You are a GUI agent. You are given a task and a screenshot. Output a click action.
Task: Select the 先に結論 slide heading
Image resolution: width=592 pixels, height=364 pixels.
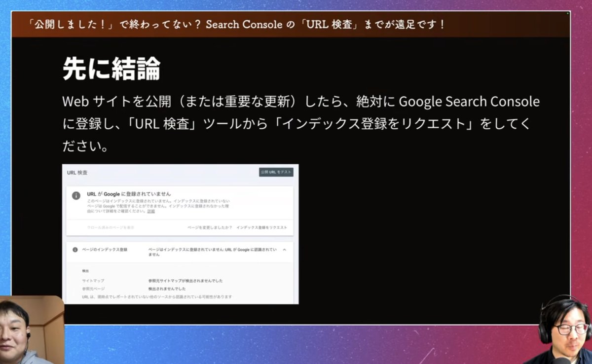(111, 70)
